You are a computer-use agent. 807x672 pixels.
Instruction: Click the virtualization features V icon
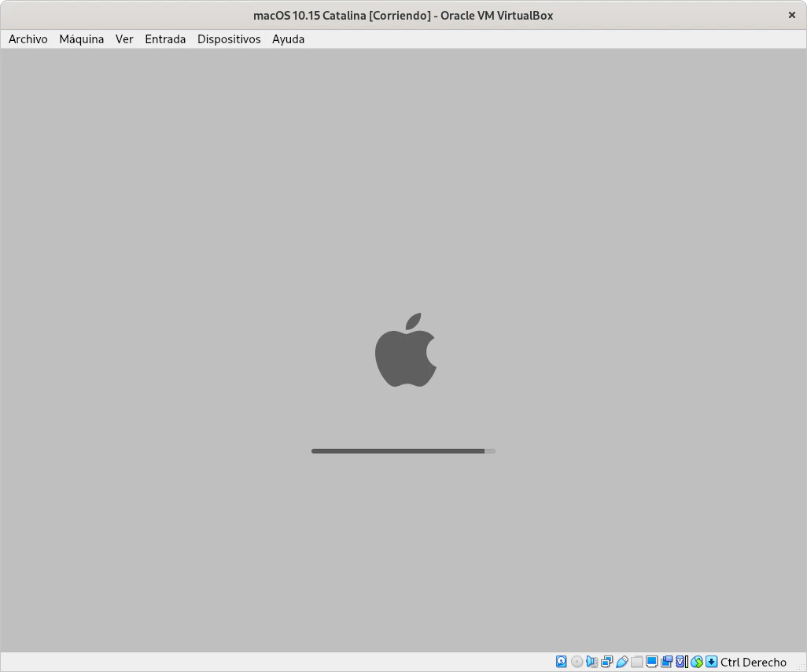[681, 662]
